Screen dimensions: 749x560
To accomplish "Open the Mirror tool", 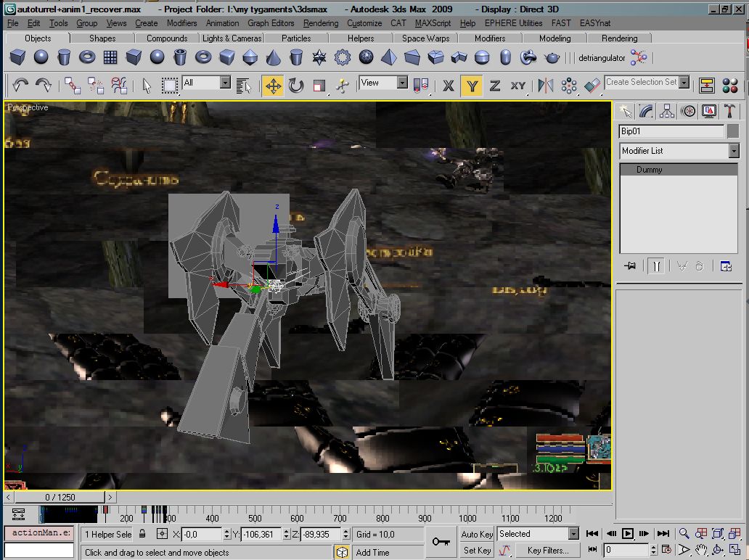I will tap(546, 86).
